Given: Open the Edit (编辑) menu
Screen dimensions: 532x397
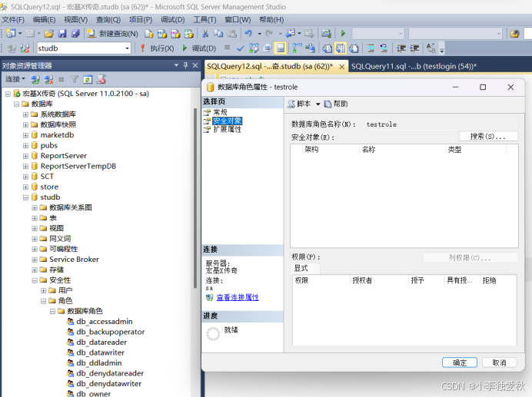Looking at the screenshot, I should [x=44, y=20].
